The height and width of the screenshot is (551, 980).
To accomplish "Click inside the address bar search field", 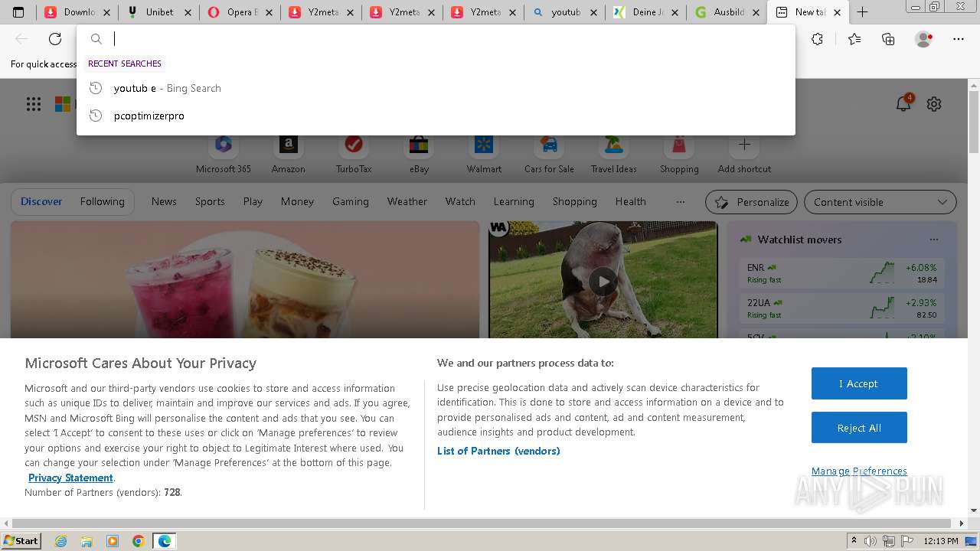I will click(x=436, y=39).
